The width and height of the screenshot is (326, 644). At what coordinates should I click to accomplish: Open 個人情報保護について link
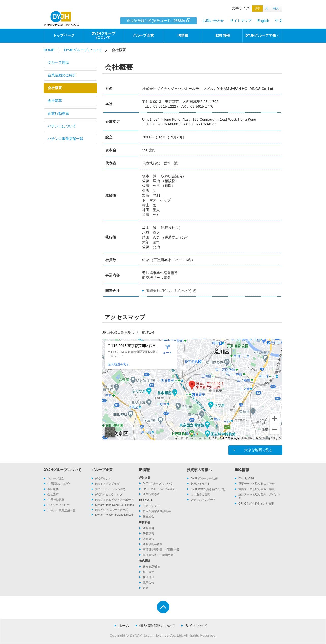[157, 626]
